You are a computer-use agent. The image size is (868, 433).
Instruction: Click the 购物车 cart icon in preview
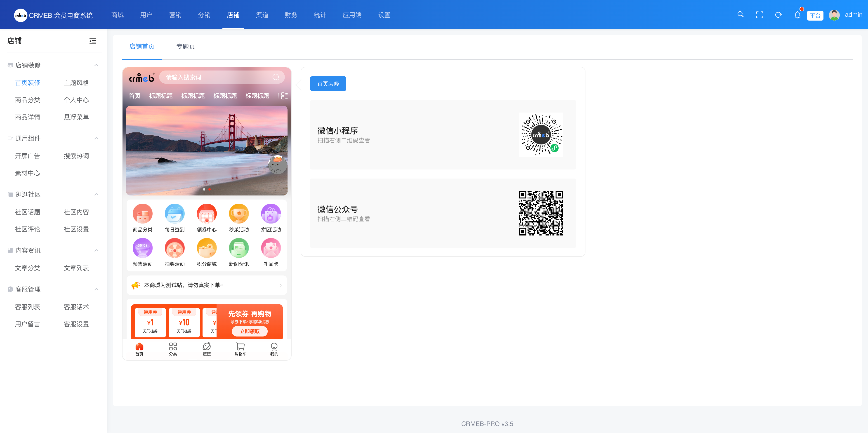240,346
